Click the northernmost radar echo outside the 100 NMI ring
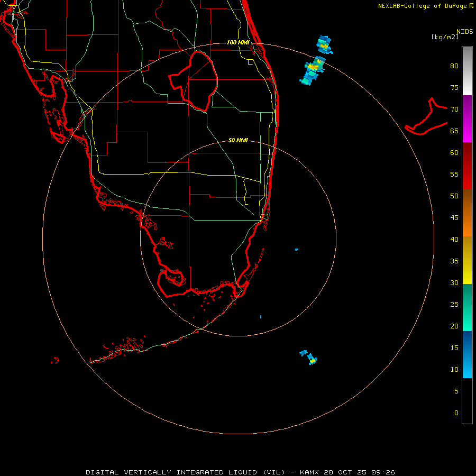This screenshot has width=476, height=476. click(x=325, y=45)
